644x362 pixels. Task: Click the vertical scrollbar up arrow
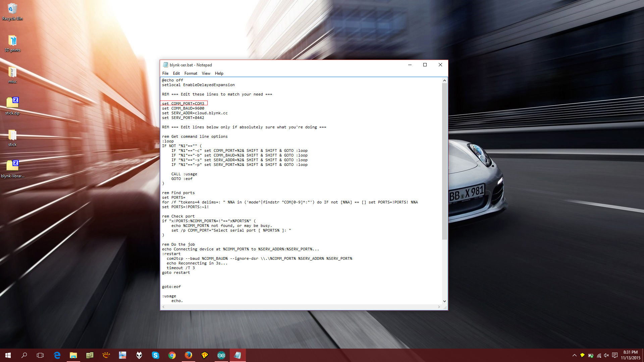pos(444,80)
